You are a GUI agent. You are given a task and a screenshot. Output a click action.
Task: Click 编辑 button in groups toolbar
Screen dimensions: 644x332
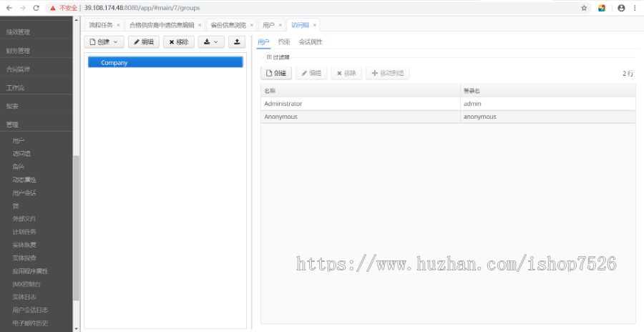(x=144, y=41)
